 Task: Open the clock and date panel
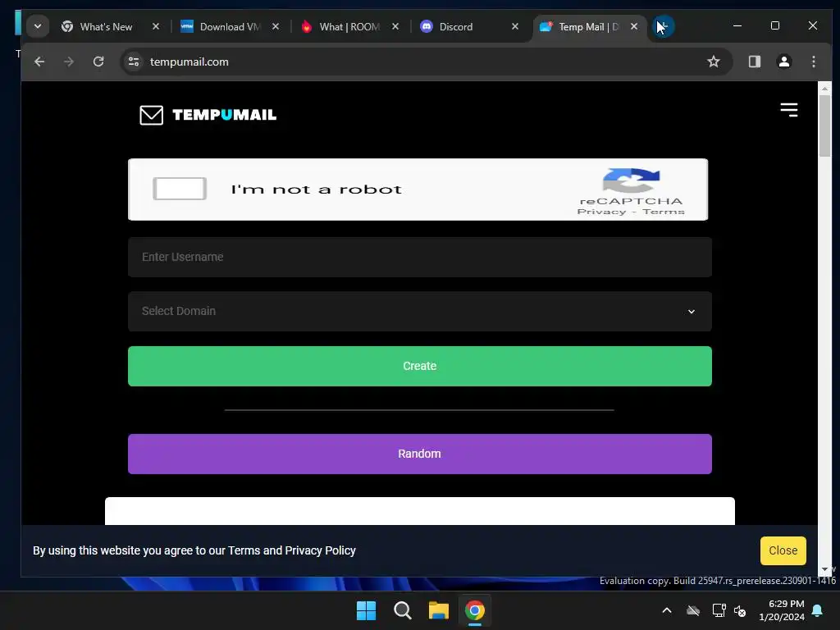[x=782, y=610]
